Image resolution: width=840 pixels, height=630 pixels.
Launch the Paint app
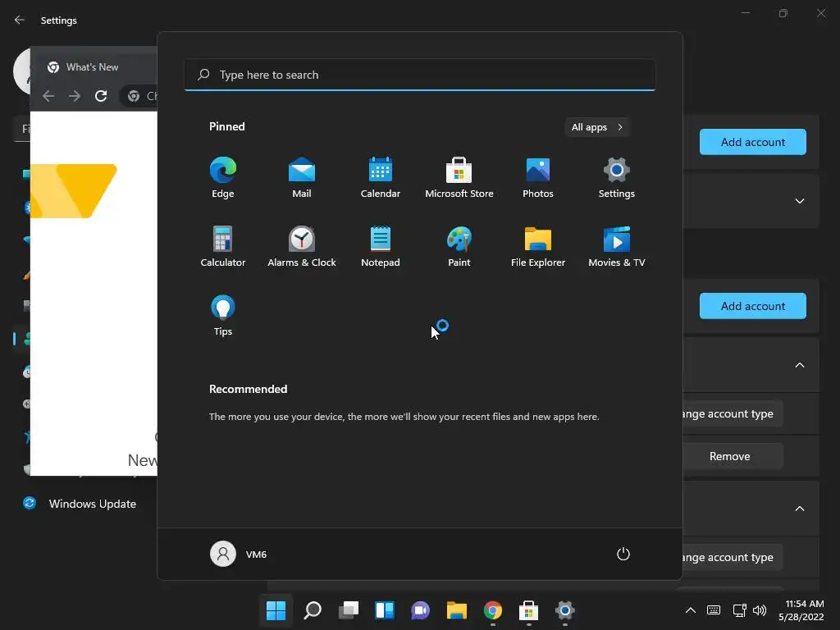click(x=459, y=246)
